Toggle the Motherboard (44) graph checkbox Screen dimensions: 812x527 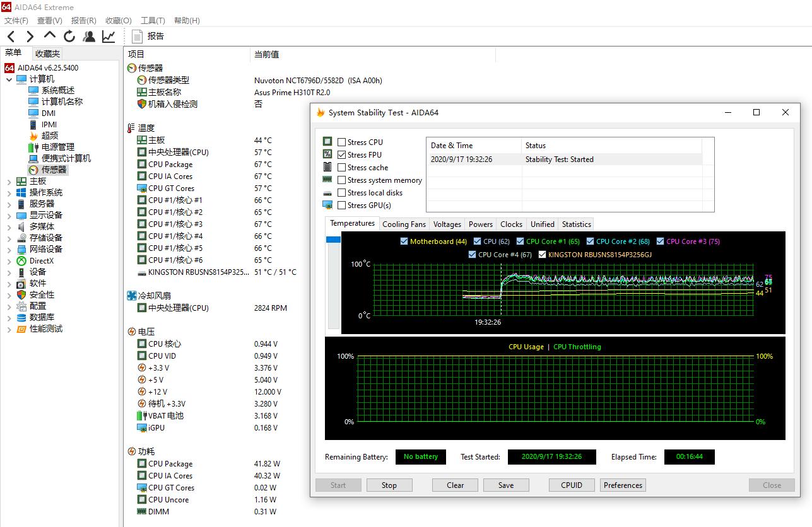click(x=404, y=241)
